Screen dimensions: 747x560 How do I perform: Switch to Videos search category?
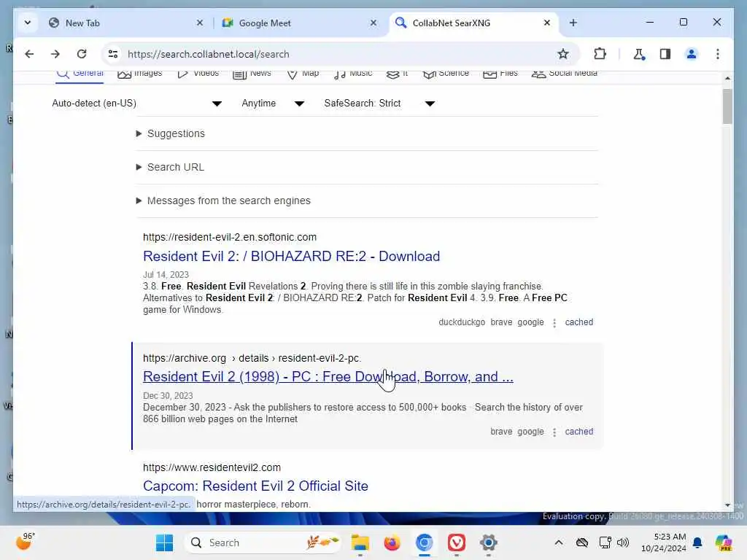[x=198, y=74]
